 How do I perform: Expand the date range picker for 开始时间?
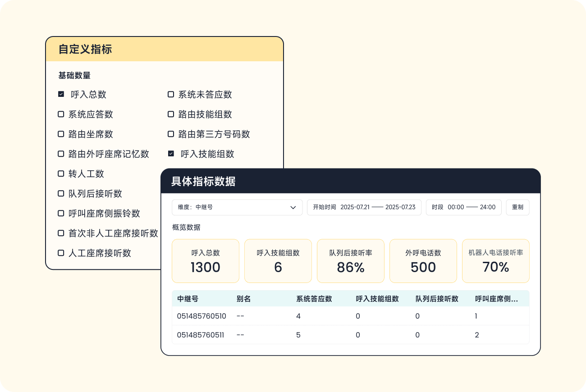pos(363,207)
